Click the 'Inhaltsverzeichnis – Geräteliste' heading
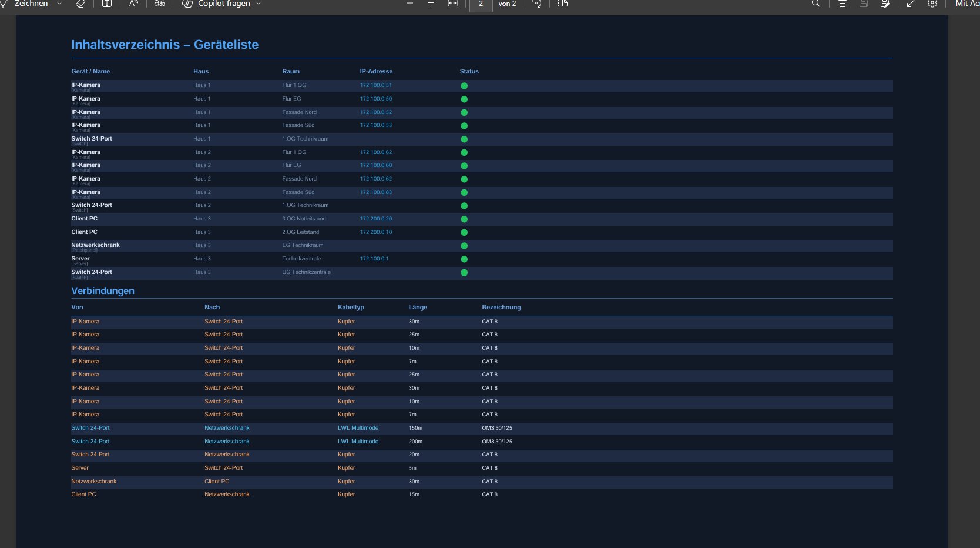 pos(165,45)
